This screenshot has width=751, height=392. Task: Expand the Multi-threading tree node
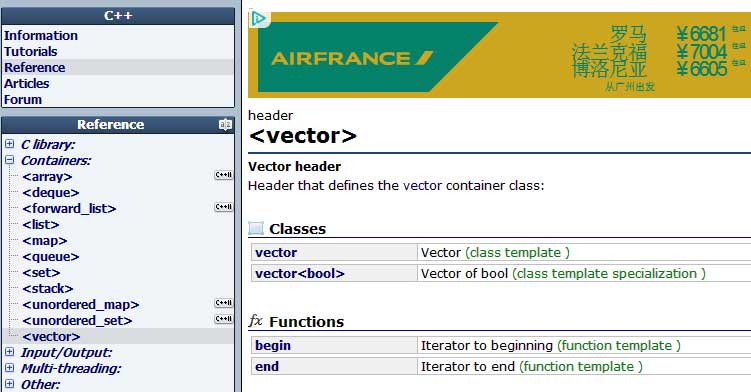coord(10,368)
